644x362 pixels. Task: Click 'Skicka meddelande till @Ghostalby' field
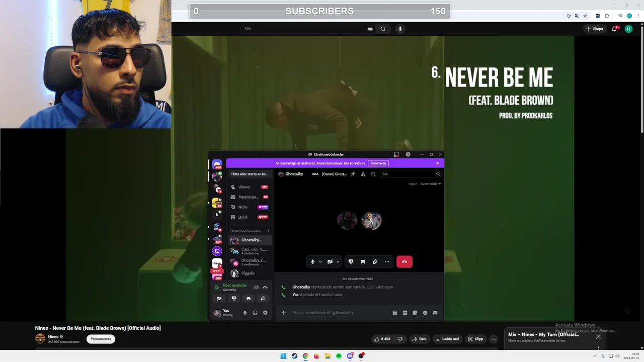[x=340, y=313]
